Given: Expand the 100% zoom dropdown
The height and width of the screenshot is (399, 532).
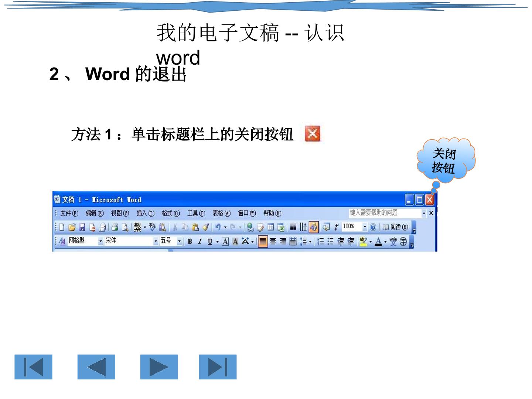Looking at the screenshot, I should pos(365,227).
